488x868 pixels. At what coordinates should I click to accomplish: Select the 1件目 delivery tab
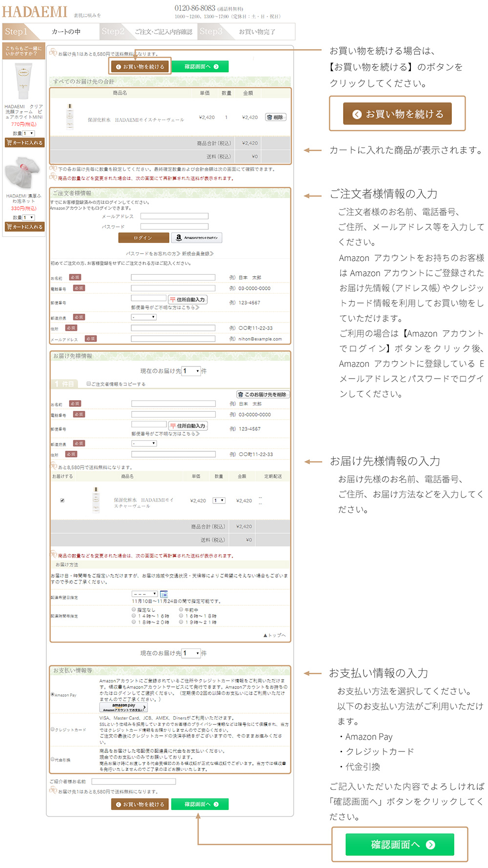(64, 384)
